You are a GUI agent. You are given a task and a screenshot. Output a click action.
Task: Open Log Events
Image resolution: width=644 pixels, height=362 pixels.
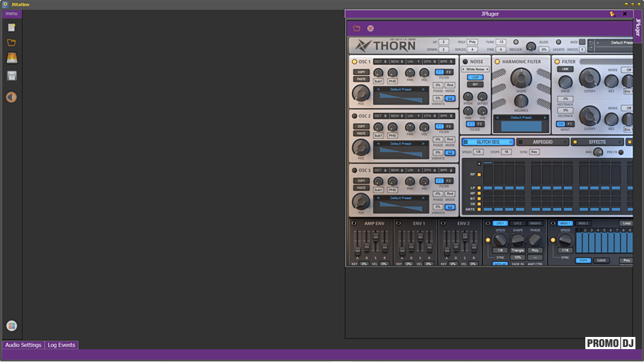click(x=62, y=345)
